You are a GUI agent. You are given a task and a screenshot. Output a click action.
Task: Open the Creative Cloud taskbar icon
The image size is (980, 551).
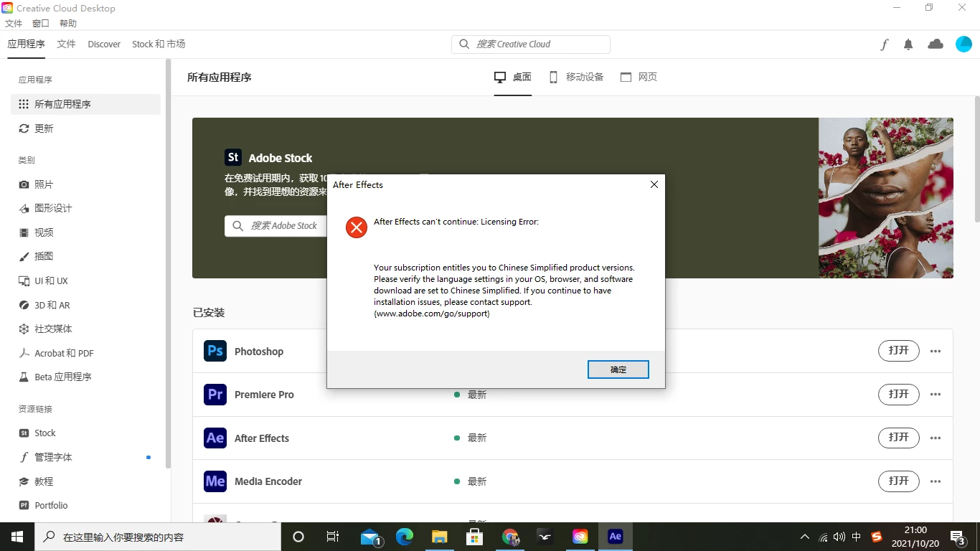[580, 537]
